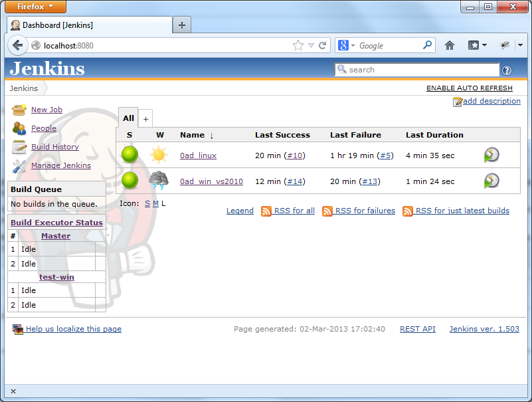Click the RSS for all feed icon
Viewport: 532px width, 402px height.
[266, 211]
